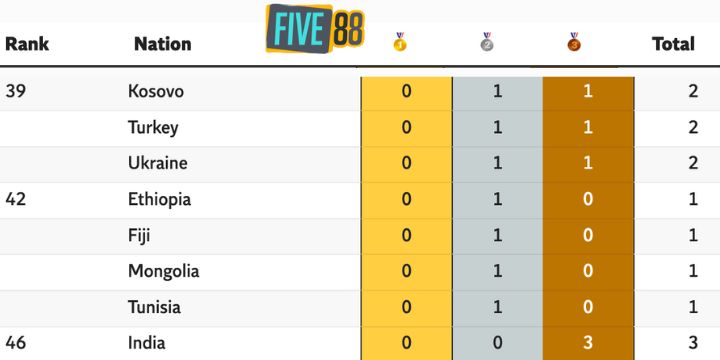Click the bronze medal icon header
This screenshot has height=360, width=720.
(x=574, y=42)
